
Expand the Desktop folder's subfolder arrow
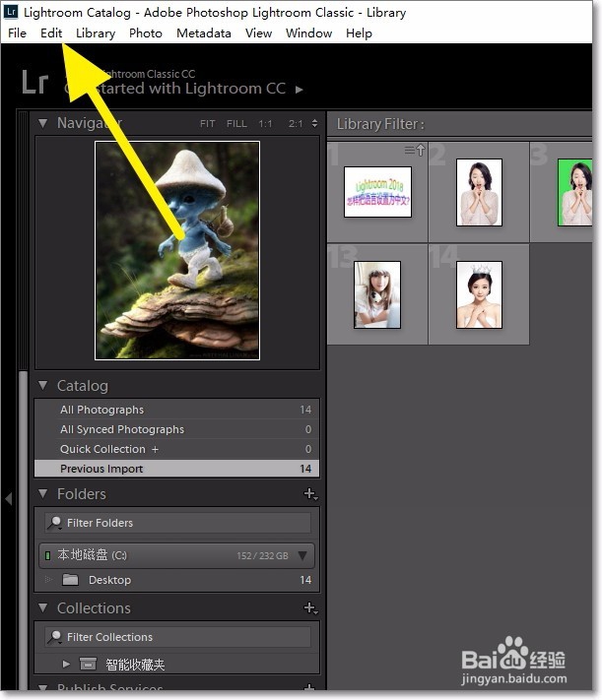coord(48,580)
